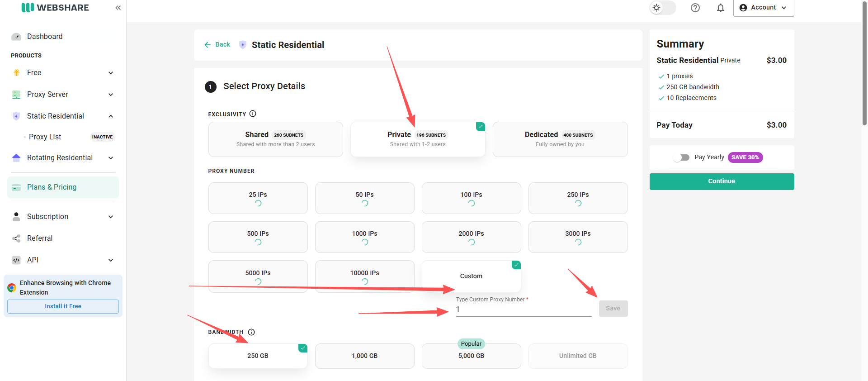Click the Back link
Image resolution: width=868 pixels, height=381 pixels.
pyautogui.click(x=217, y=44)
